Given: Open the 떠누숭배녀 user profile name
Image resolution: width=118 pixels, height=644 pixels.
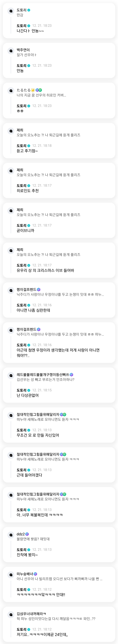Looking at the screenshot, I should pyautogui.click(x=25, y=574).
